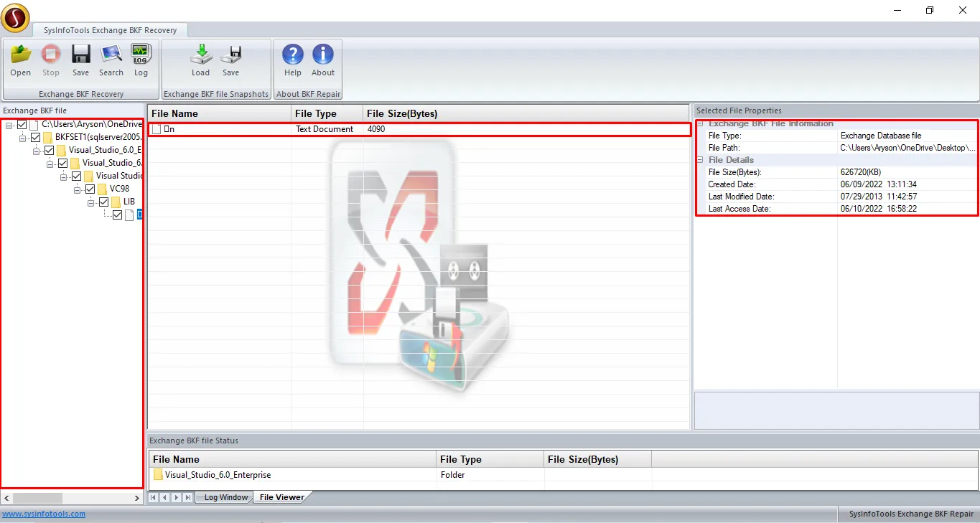This screenshot has height=523, width=980.
Task: Click the Exchange Database file value
Action: (x=881, y=136)
